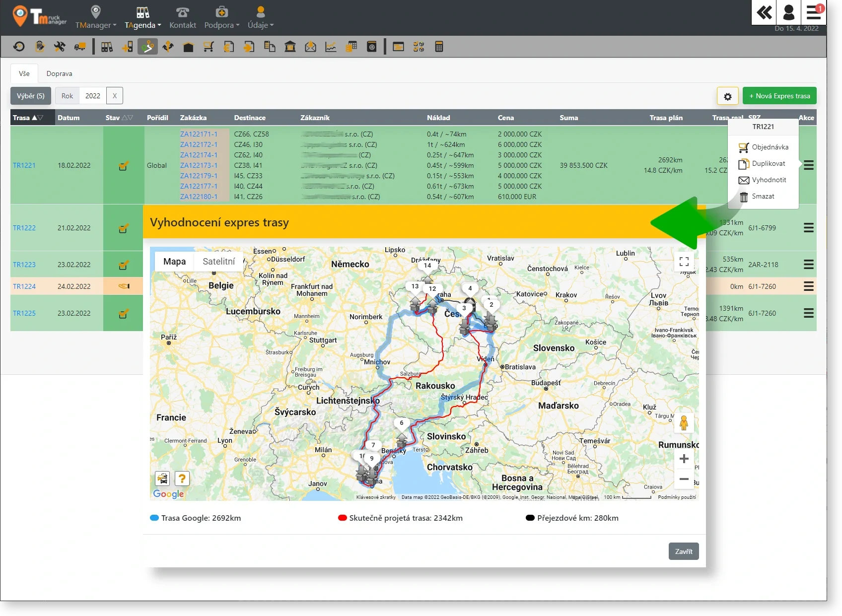Open the calculator toolbar icon
The width and height of the screenshot is (842, 616).
click(x=439, y=47)
